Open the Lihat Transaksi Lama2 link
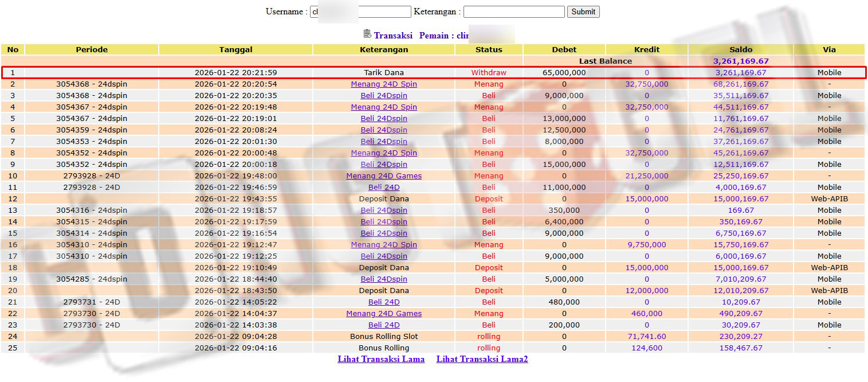The image size is (868, 382). click(x=482, y=359)
